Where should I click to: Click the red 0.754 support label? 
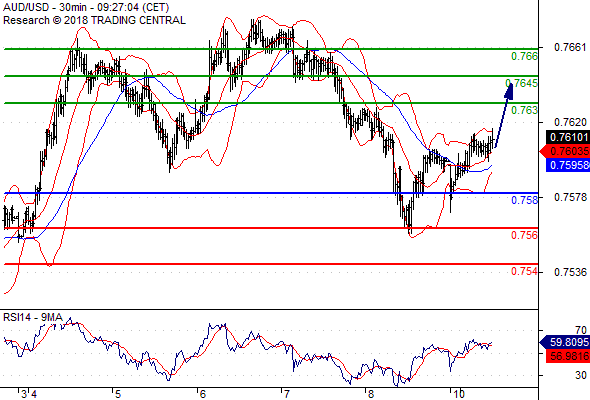[x=524, y=271]
